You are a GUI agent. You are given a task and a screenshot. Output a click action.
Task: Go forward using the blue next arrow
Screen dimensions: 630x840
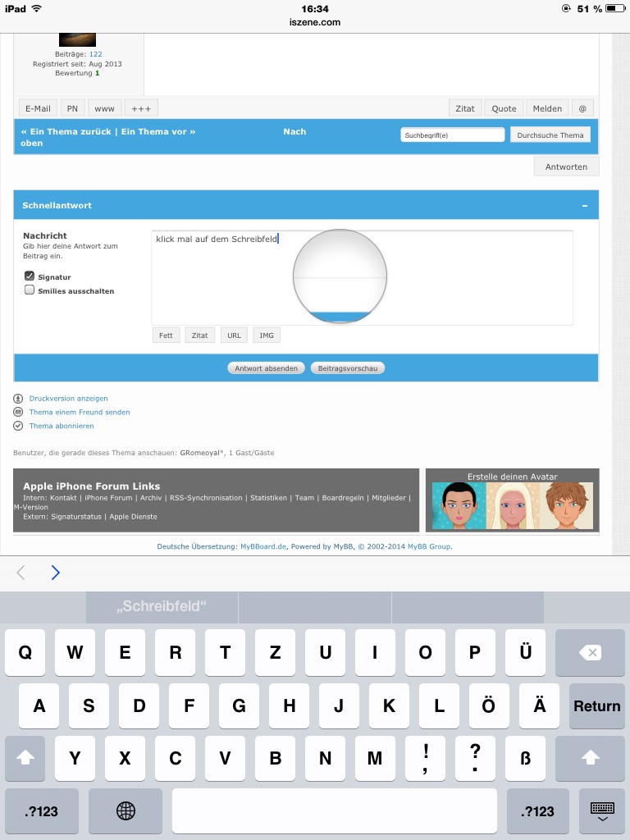click(55, 573)
